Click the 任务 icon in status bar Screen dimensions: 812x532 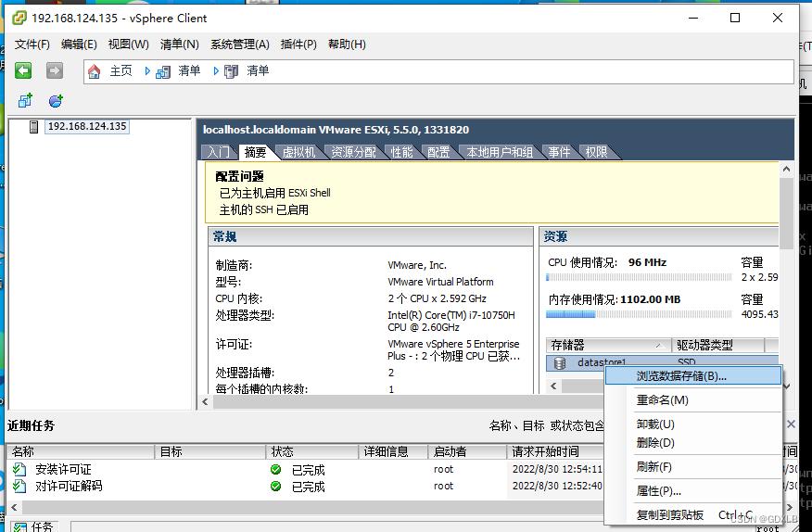pyautogui.click(x=19, y=526)
